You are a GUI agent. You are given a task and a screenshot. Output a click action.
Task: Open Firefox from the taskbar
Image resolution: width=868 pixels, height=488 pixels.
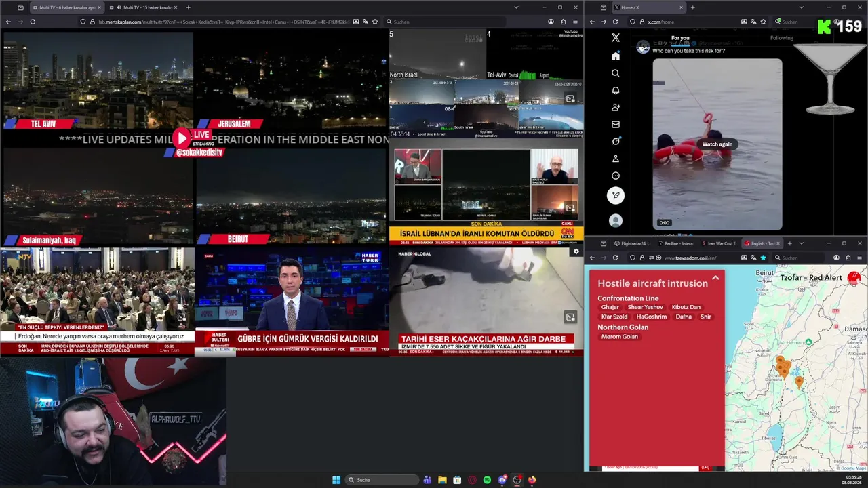pos(532,480)
